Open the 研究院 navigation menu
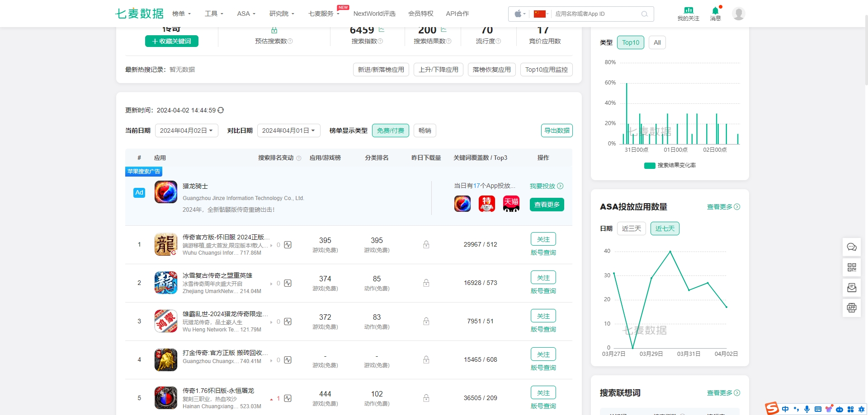 281,14
